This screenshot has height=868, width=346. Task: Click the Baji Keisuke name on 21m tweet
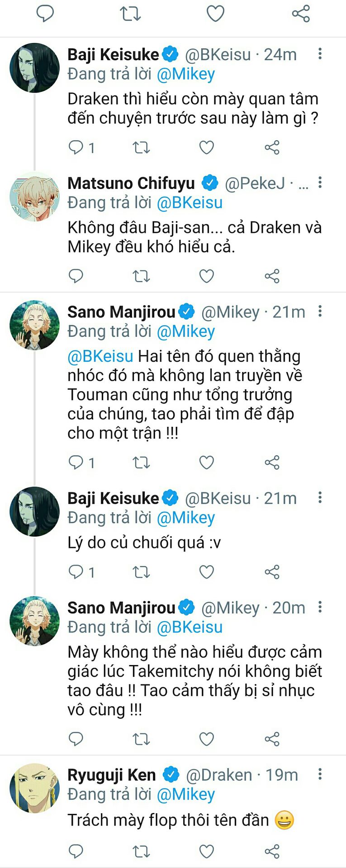coord(113,498)
